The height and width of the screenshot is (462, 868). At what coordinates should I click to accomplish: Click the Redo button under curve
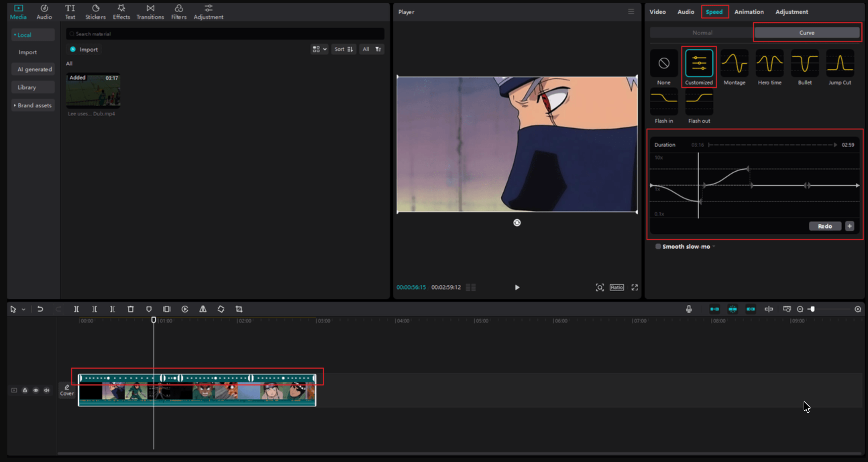pyautogui.click(x=824, y=226)
